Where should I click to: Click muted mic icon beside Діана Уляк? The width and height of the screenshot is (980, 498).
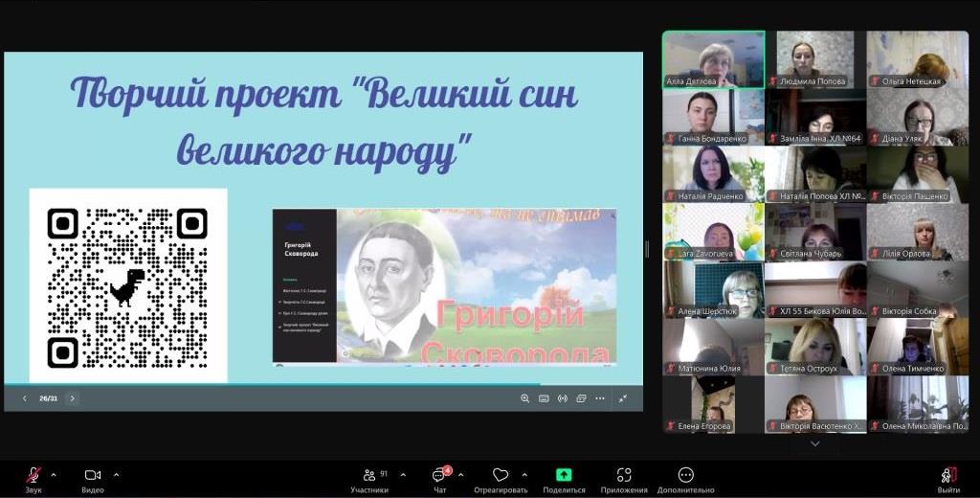[x=876, y=139]
